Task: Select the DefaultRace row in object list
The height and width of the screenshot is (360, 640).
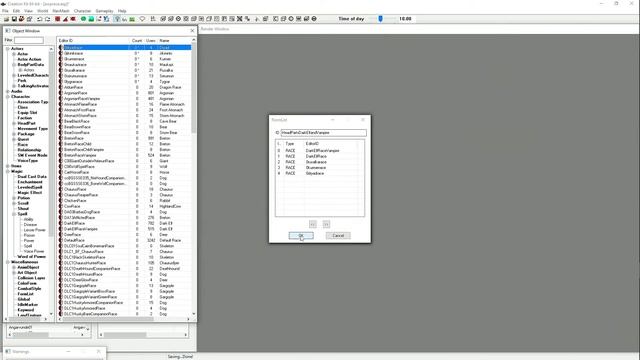Action: point(125,240)
